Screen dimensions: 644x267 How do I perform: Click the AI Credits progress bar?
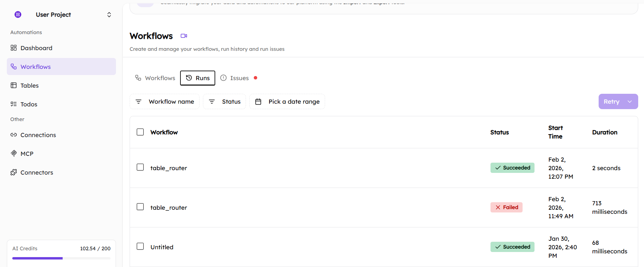pyautogui.click(x=61, y=258)
